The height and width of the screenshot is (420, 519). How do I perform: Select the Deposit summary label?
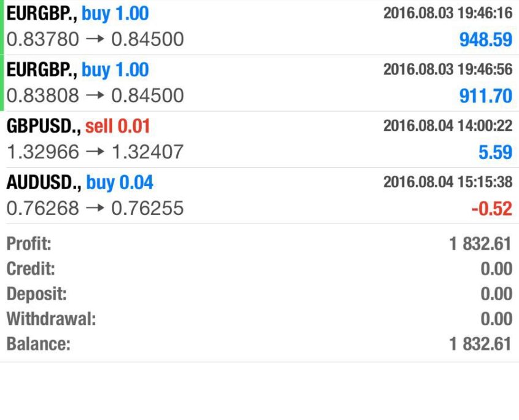pos(36,294)
